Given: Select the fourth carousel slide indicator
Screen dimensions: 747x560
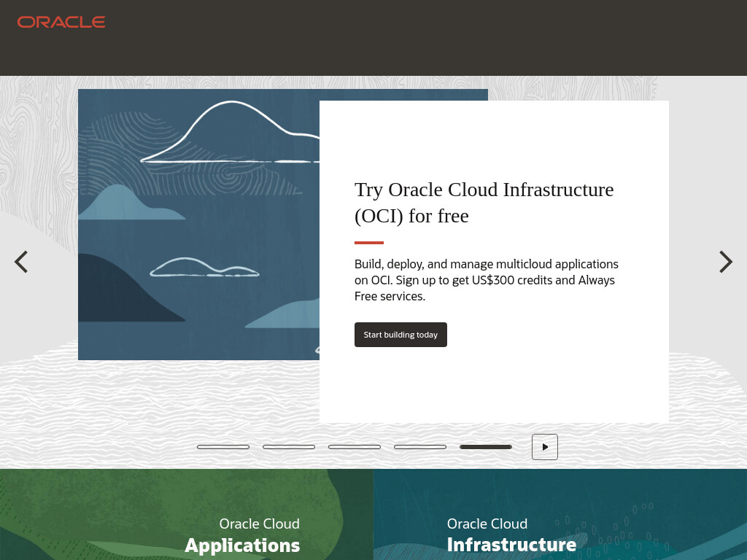Looking at the screenshot, I should [x=420, y=447].
